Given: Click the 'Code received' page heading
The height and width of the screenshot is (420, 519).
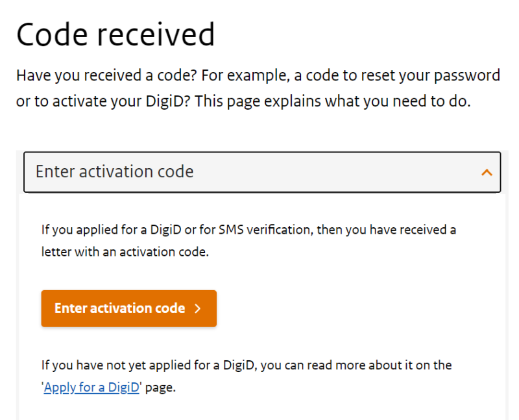Looking at the screenshot, I should (115, 34).
